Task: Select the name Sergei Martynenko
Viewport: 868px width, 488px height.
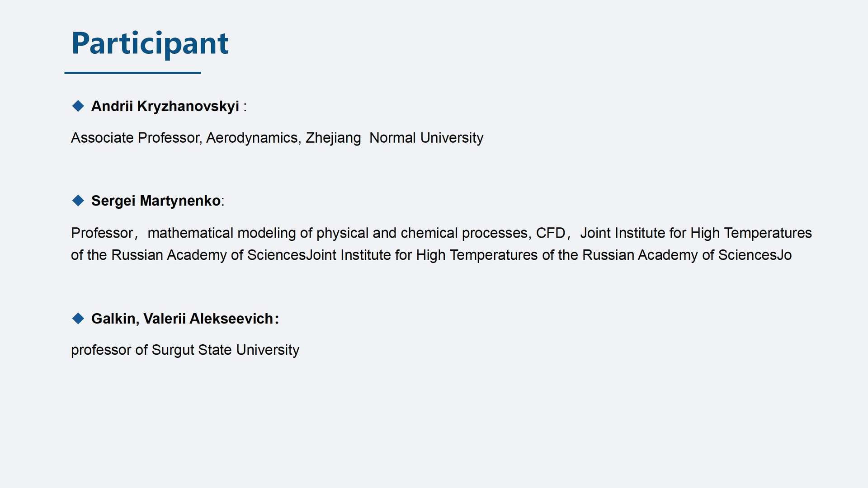Action: click(156, 201)
